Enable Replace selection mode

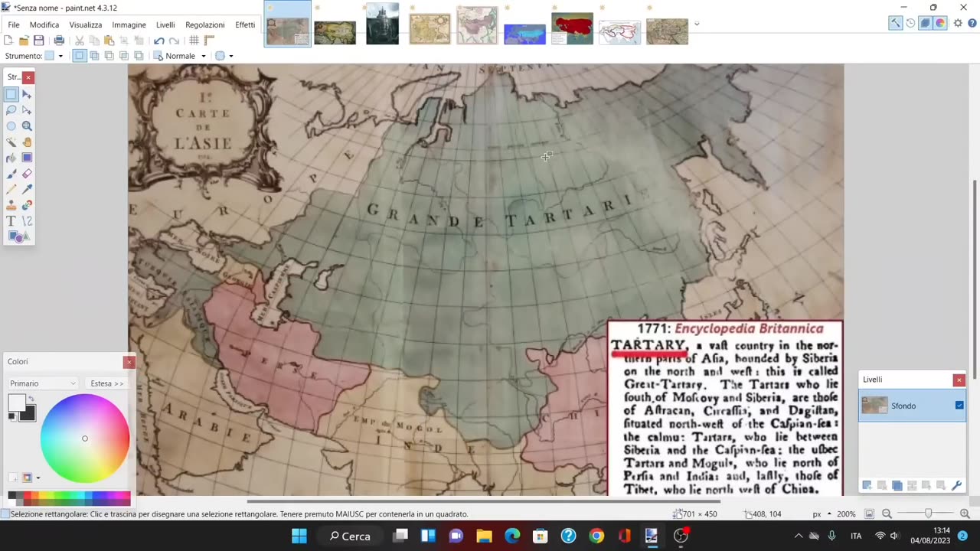(80, 56)
